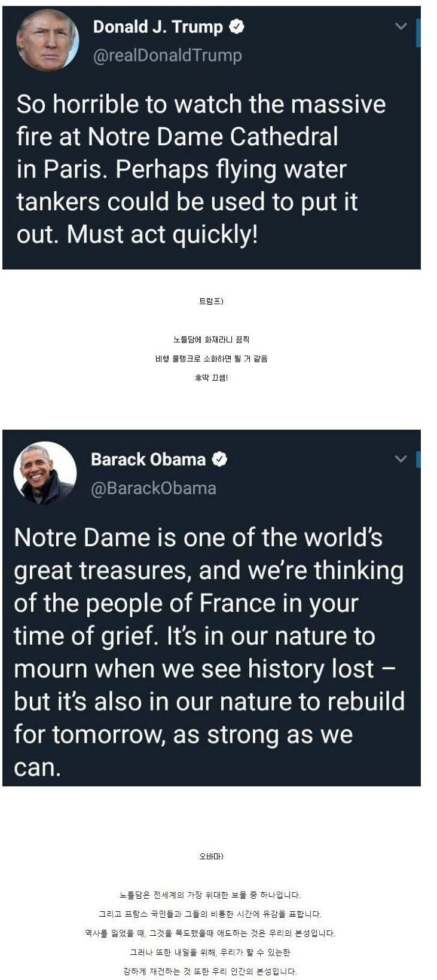The width and height of the screenshot is (437, 980).
Task: Open the @realDonaldTrump handle link
Action: click(x=167, y=56)
